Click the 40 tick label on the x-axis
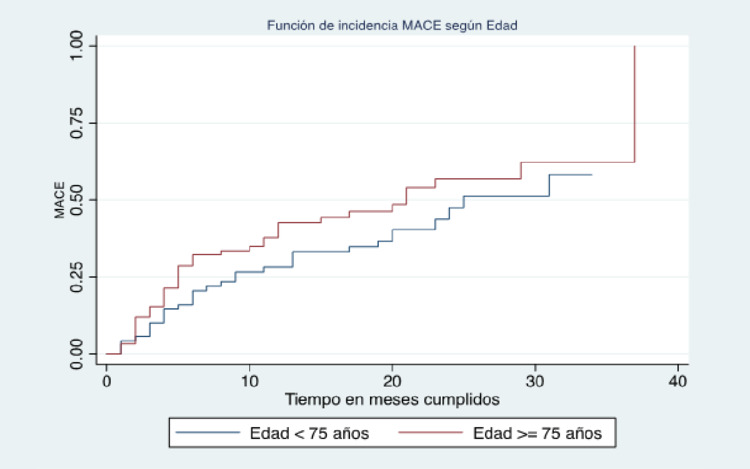 pos(678,380)
